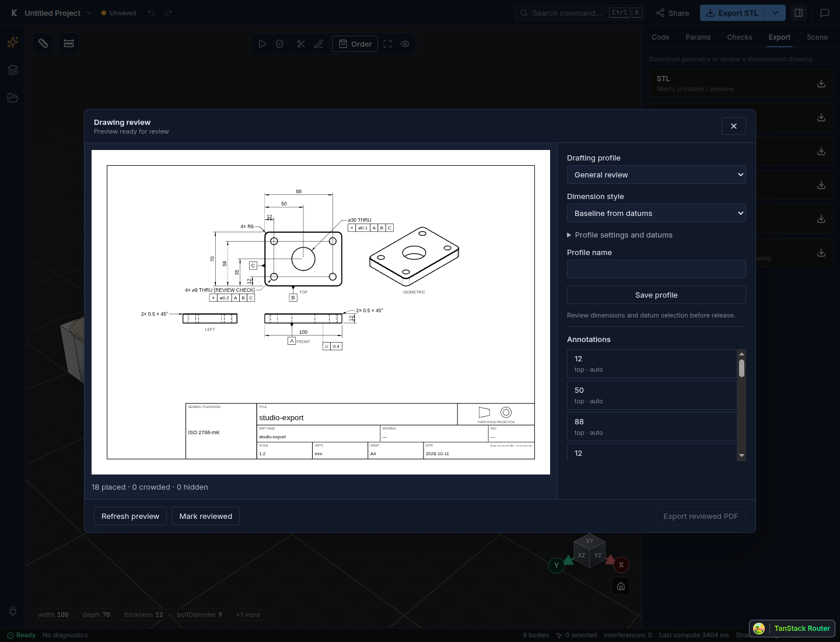Expand the +1 more parameters chip
The height and width of the screenshot is (642, 840).
tap(249, 615)
